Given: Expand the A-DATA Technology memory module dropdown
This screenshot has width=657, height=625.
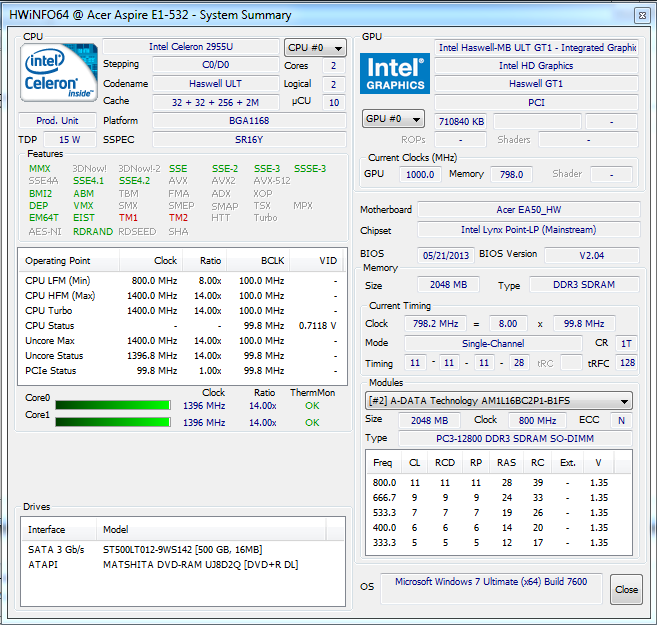Looking at the screenshot, I should (499, 401).
